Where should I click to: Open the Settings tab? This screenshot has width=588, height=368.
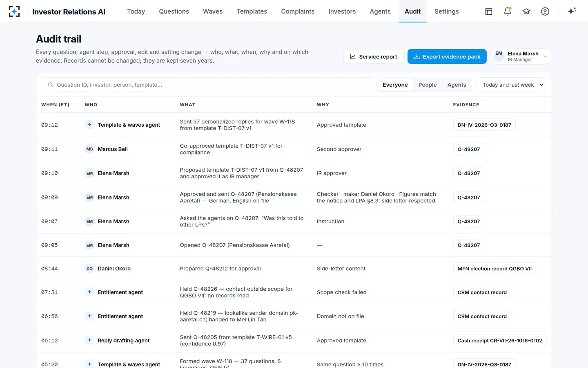tap(447, 11)
